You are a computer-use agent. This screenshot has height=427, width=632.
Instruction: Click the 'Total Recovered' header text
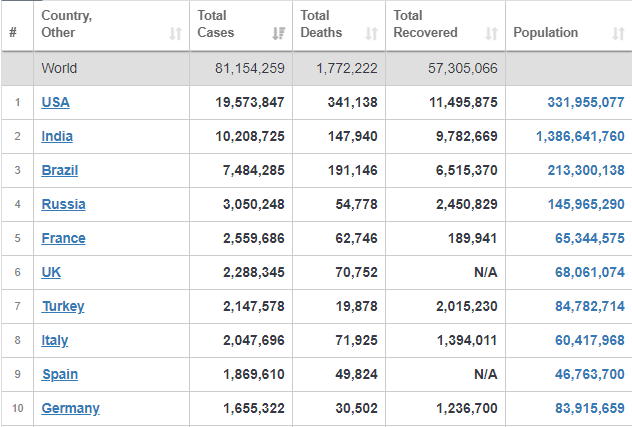(426, 24)
